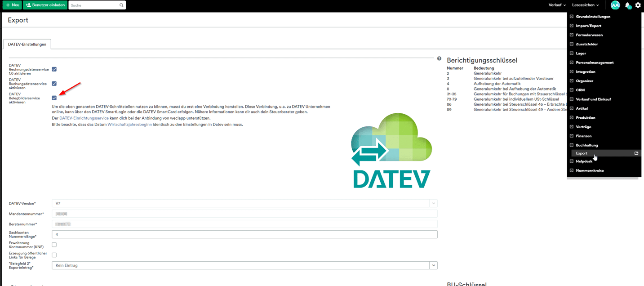This screenshot has height=286, width=644.
Task: Expand CRM in settings menu
Action: [x=580, y=90]
